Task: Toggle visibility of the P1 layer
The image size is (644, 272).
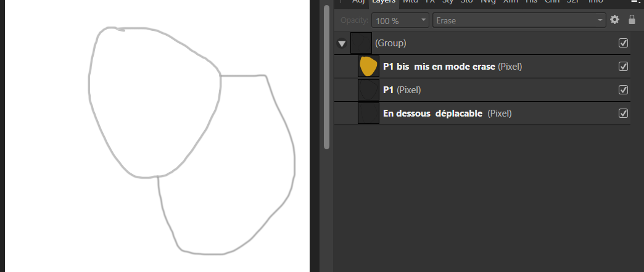Action: point(623,89)
